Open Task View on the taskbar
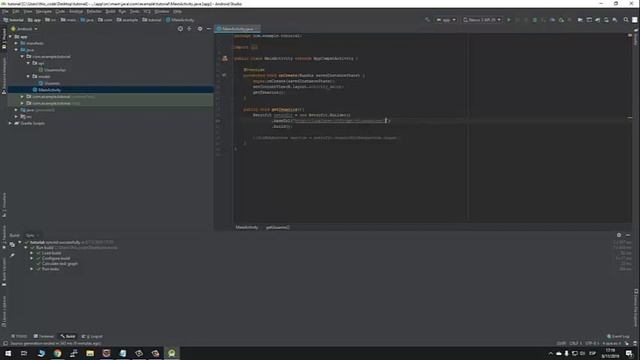 tap(24, 353)
